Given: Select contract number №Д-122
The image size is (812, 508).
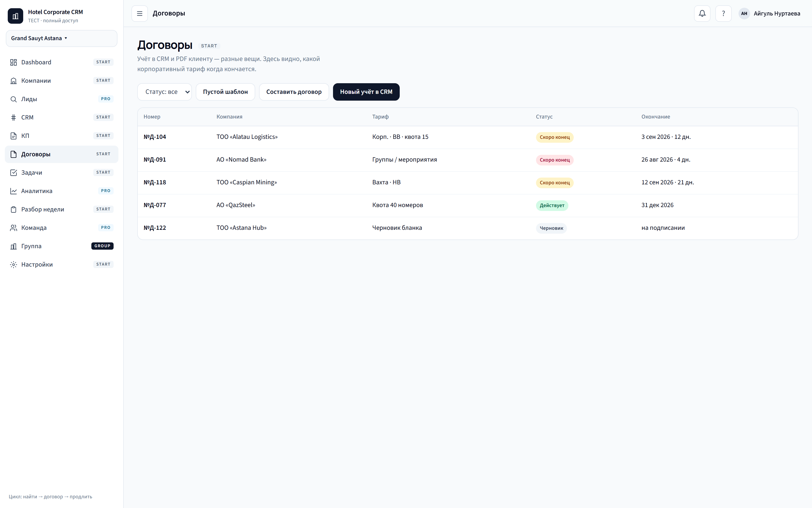Looking at the screenshot, I should pyautogui.click(x=155, y=228).
